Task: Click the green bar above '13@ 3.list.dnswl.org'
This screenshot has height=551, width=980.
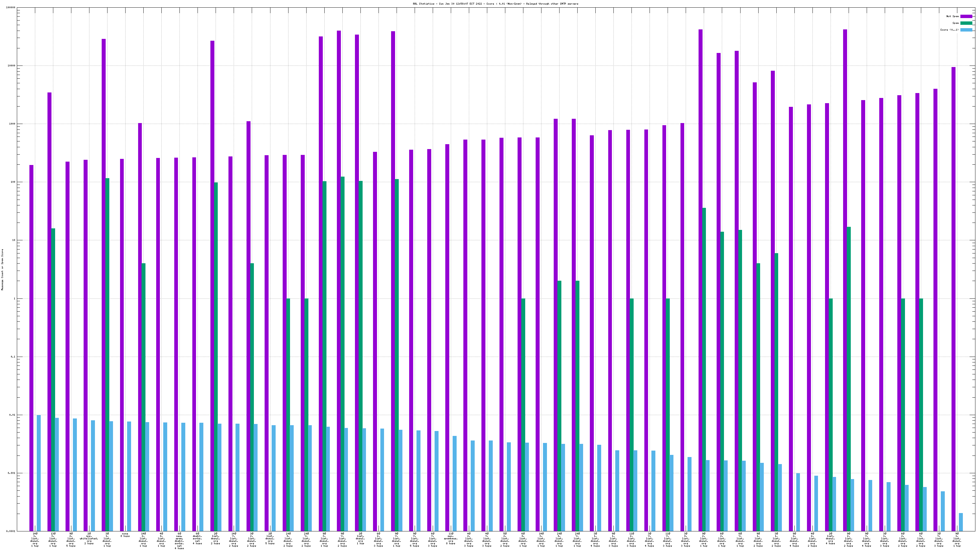Action: [53, 380]
